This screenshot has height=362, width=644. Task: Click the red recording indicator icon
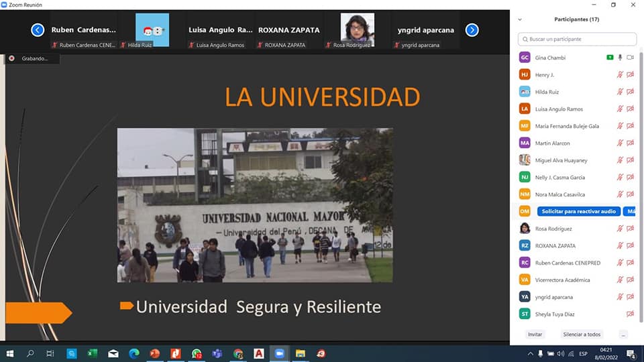(x=11, y=58)
